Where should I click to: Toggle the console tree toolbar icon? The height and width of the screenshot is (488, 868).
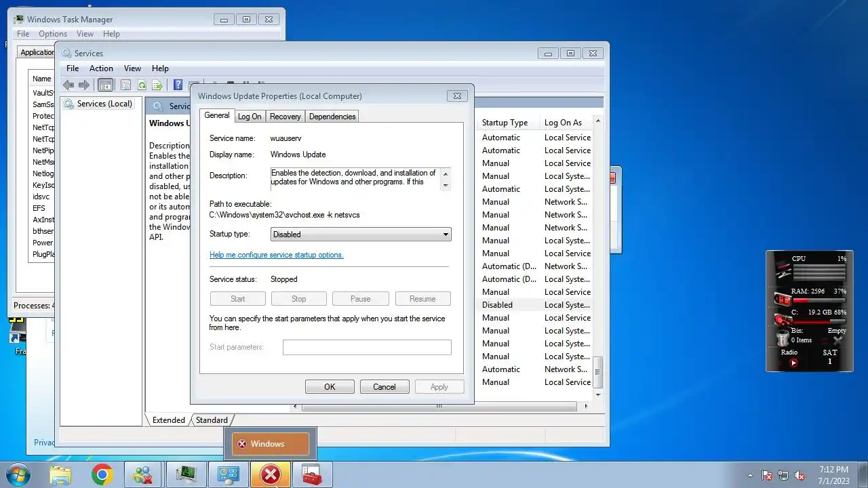point(105,85)
